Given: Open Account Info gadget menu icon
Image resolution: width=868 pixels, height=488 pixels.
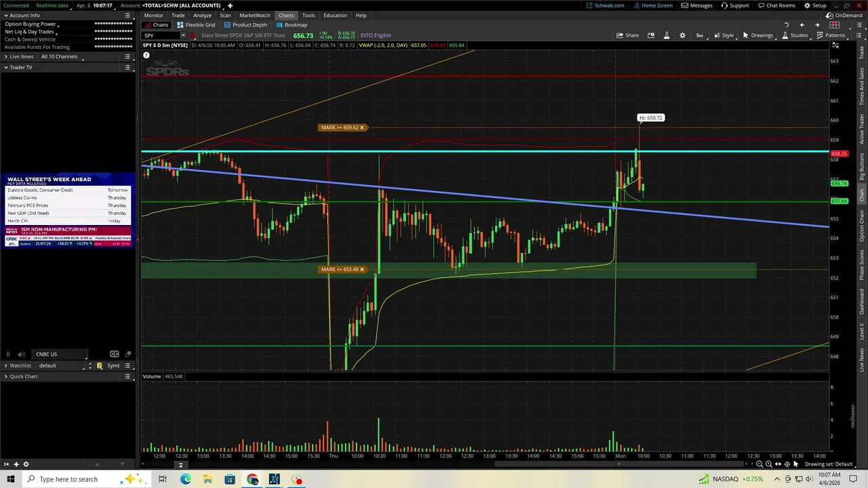Looking at the screenshot, I should click(127, 15).
